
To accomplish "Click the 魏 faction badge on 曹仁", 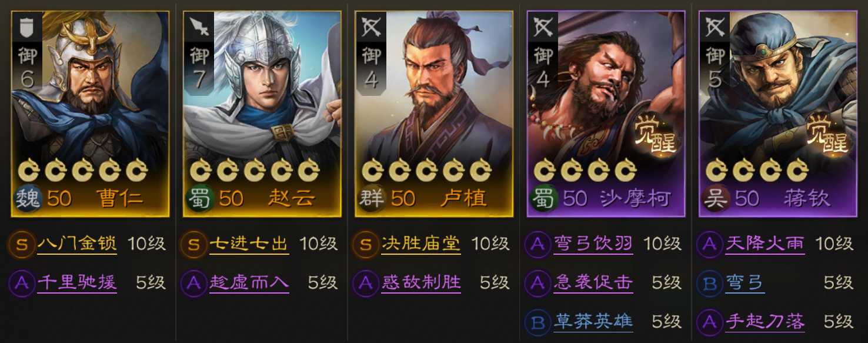I will point(27,198).
